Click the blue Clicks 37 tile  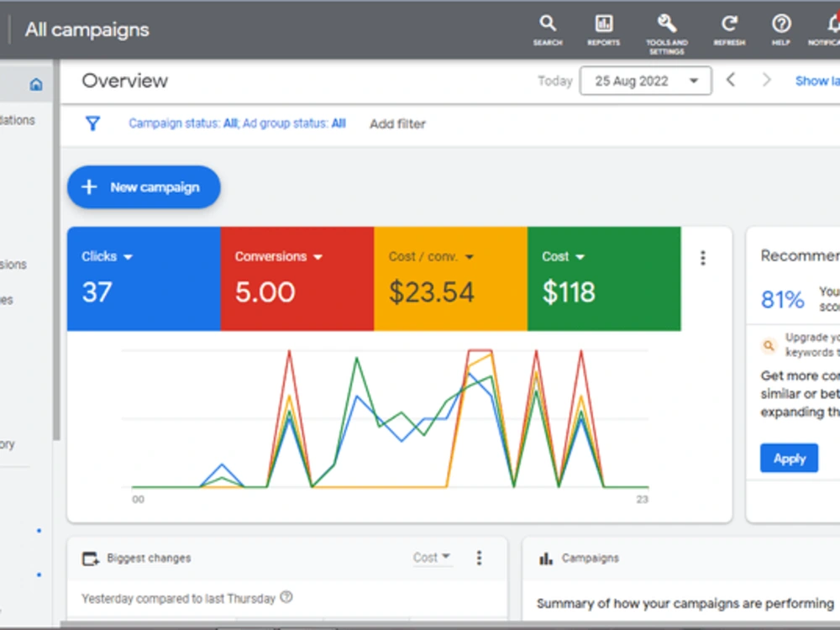pos(144,279)
